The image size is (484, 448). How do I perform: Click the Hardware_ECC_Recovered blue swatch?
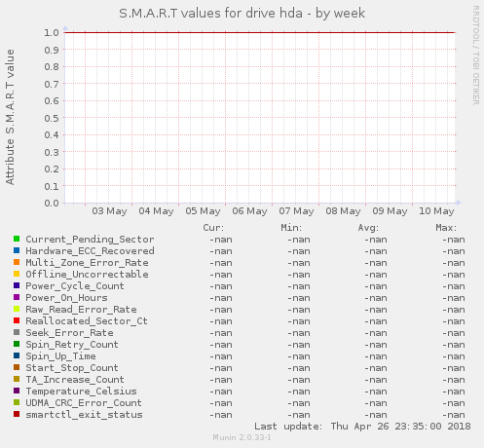point(17,250)
